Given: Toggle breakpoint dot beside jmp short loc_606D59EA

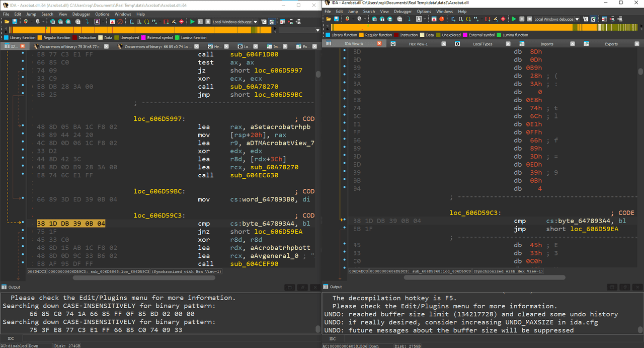Looking at the screenshot, I should click(344, 229).
